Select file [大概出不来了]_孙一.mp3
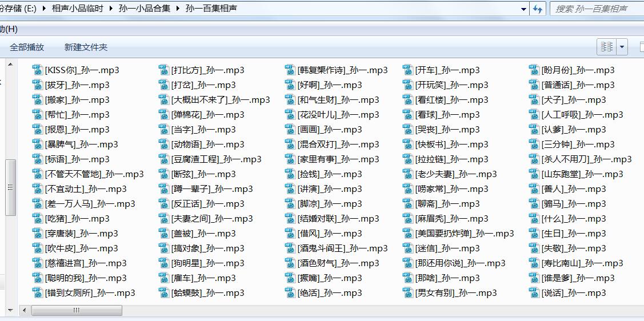The height and width of the screenshot is (321, 644). tap(214, 100)
